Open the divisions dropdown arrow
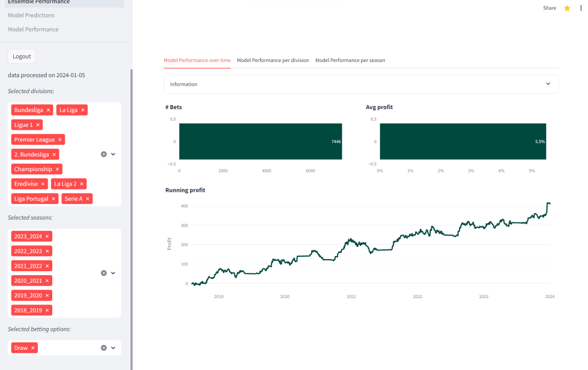 click(x=113, y=154)
